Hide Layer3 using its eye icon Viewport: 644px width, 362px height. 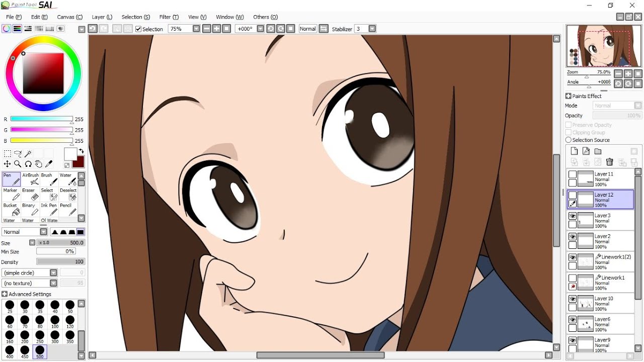(x=573, y=216)
